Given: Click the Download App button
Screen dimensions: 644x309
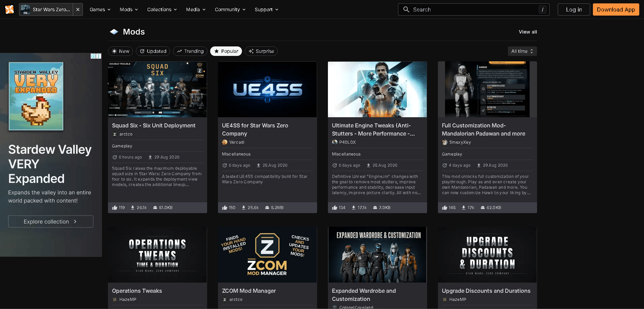Looking at the screenshot, I should 616,9.
